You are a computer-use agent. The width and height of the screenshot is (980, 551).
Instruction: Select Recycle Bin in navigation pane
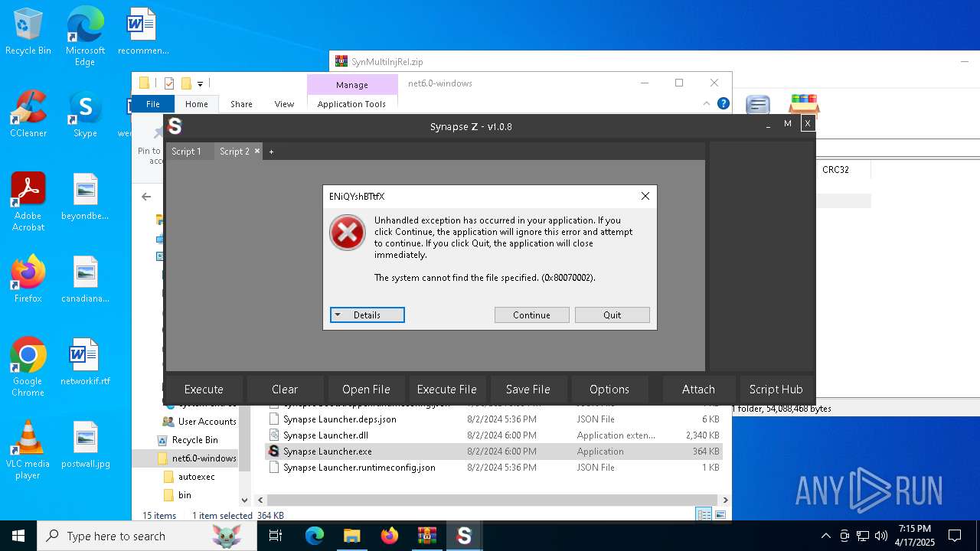point(188,440)
